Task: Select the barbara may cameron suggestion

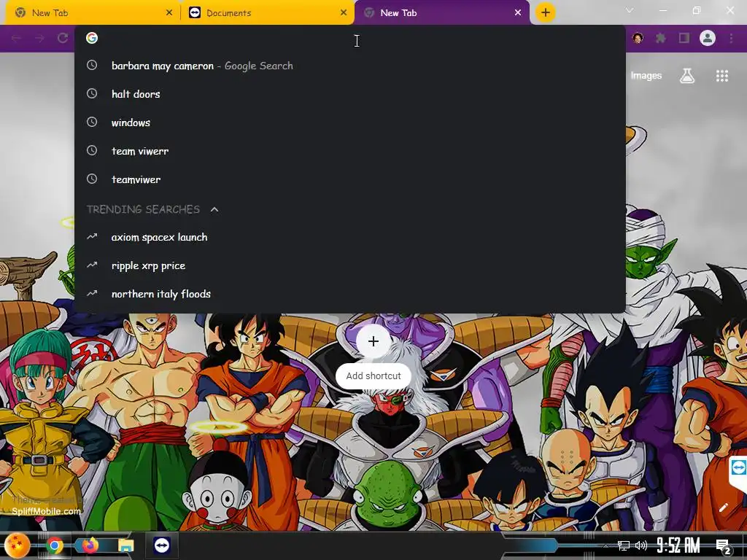Action: click(x=349, y=66)
